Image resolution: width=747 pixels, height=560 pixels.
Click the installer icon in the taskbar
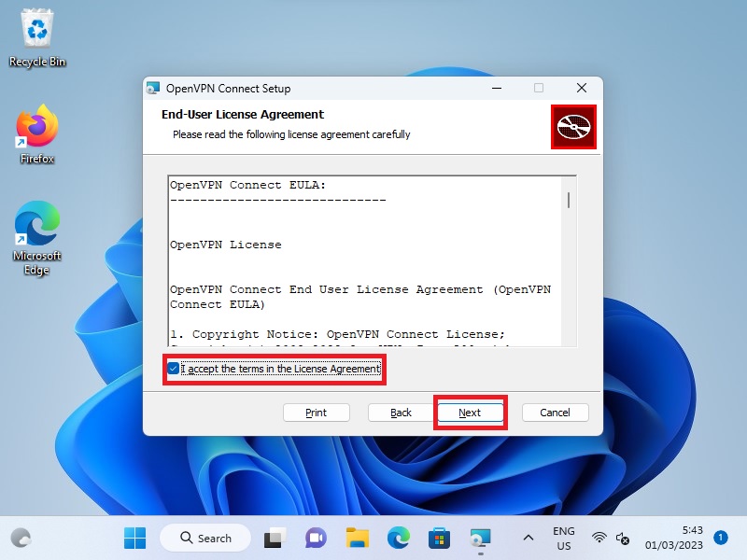(480, 538)
